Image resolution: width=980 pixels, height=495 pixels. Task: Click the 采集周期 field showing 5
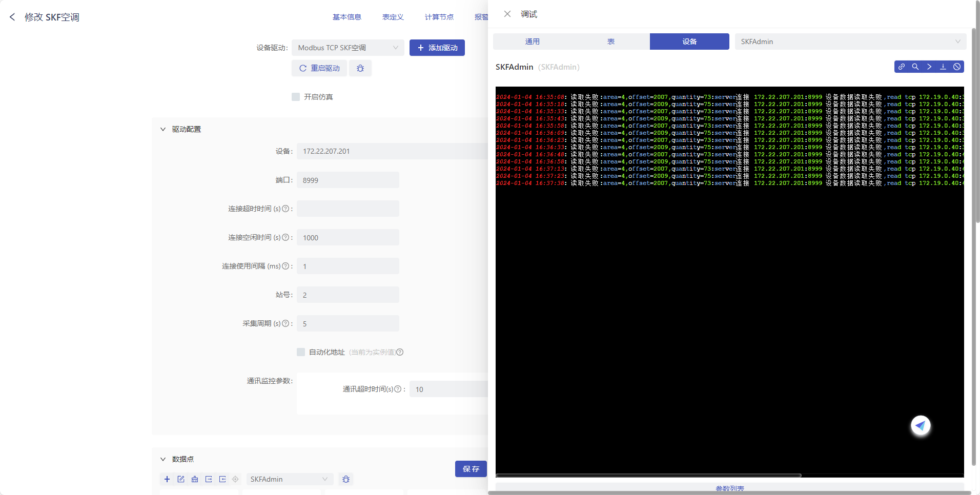click(348, 323)
